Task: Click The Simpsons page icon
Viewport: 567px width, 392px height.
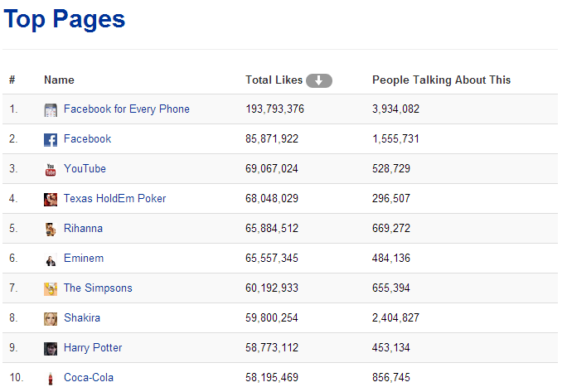Action: (x=51, y=288)
